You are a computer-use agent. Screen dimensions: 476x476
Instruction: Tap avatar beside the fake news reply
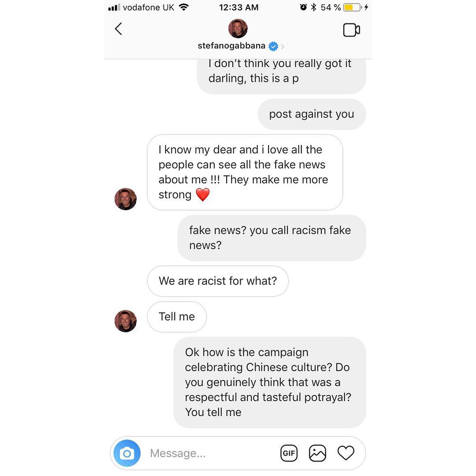(125, 199)
